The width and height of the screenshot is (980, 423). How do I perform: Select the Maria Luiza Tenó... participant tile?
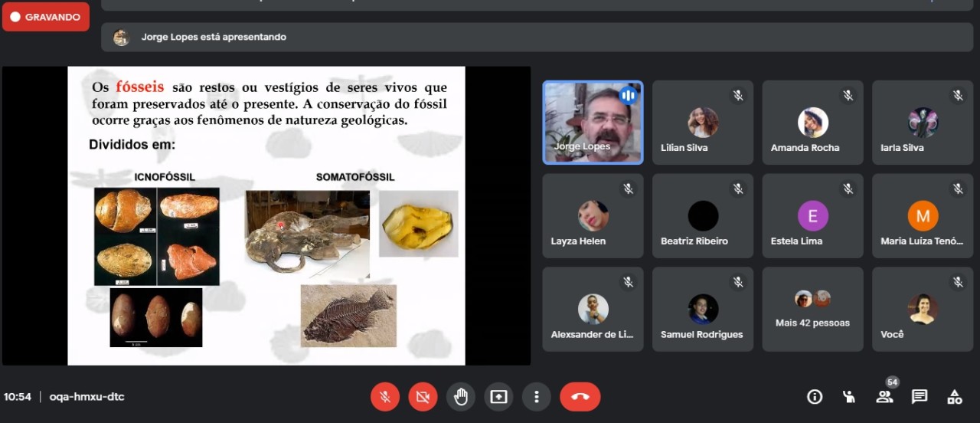click(922, 216)
